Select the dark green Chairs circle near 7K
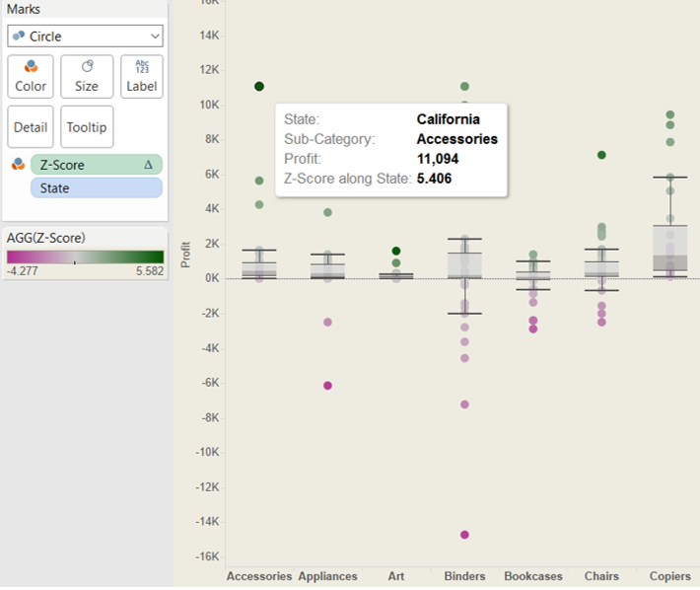This screenshot has height=590, width=700. point(601,155)
